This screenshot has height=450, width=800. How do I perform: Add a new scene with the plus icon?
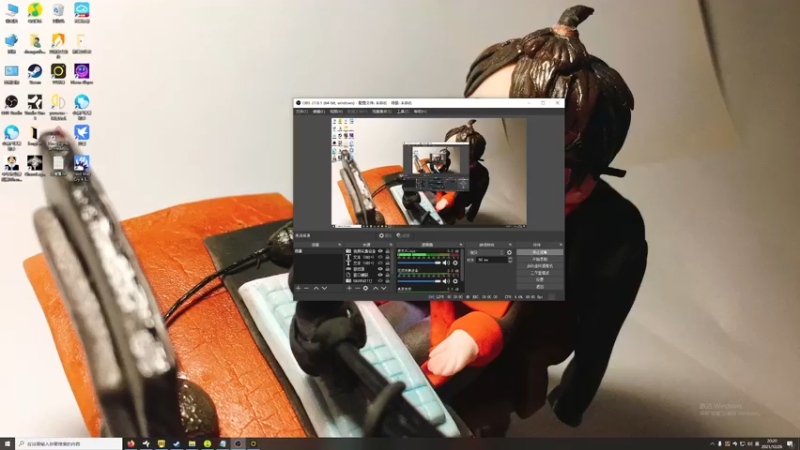[298, 288]
